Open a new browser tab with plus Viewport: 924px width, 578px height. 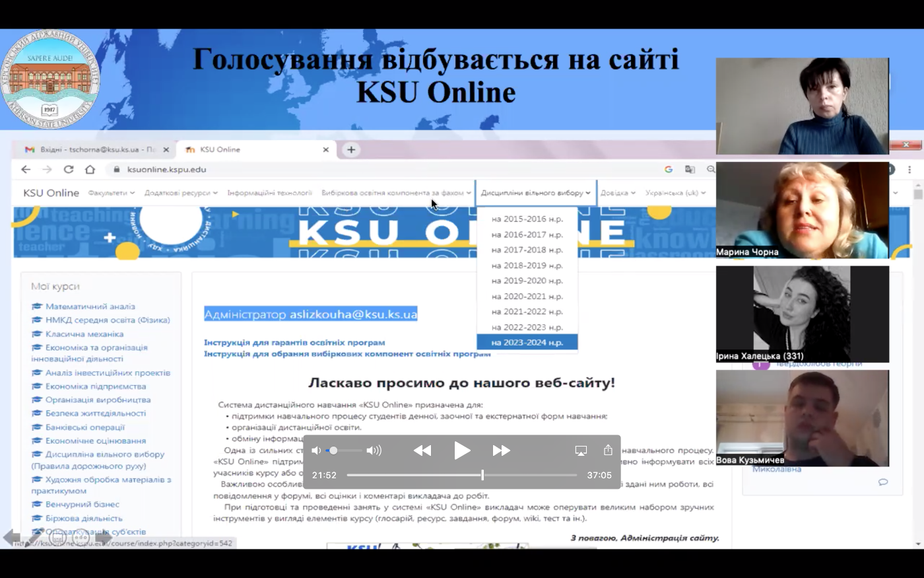(351, 150)
